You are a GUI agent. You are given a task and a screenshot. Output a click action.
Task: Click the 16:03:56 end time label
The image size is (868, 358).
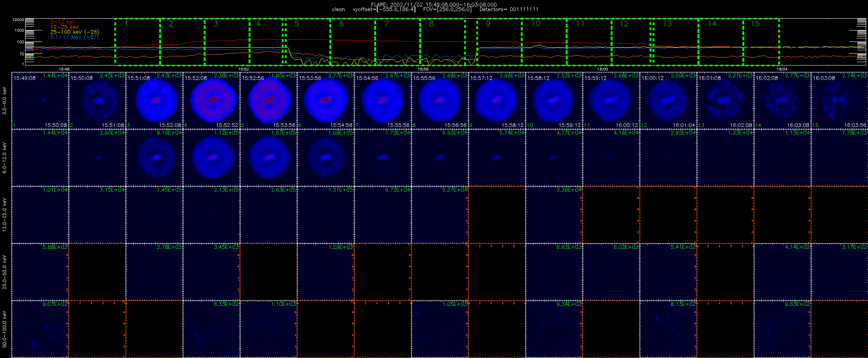(x=855, y=125)
